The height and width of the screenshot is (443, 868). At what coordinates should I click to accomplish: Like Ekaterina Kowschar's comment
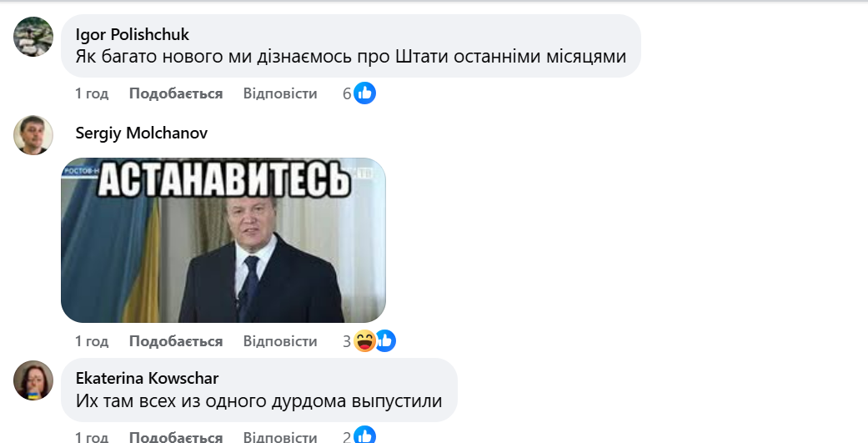(x=176, y=436)
